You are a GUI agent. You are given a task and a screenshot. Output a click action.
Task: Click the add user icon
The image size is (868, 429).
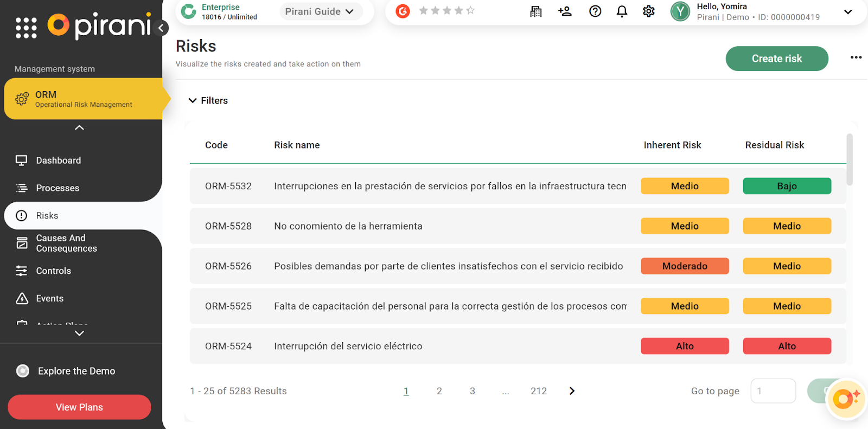(x=565, y=11)
